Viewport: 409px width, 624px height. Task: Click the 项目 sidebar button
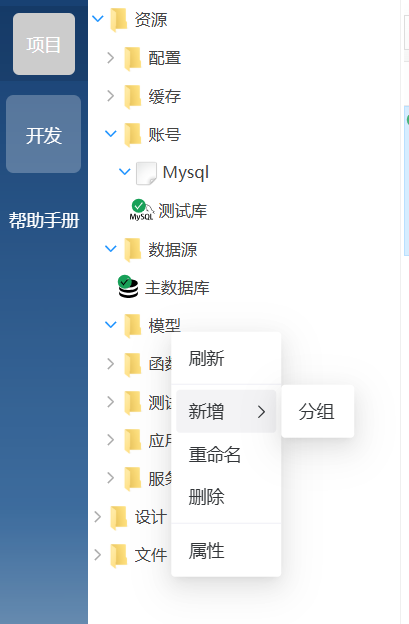coord(44,44)
